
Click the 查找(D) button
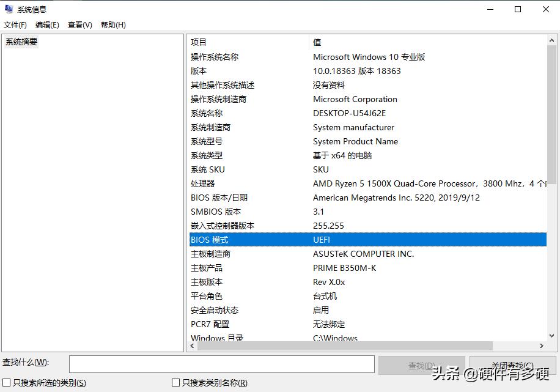(x=421, y=364)
